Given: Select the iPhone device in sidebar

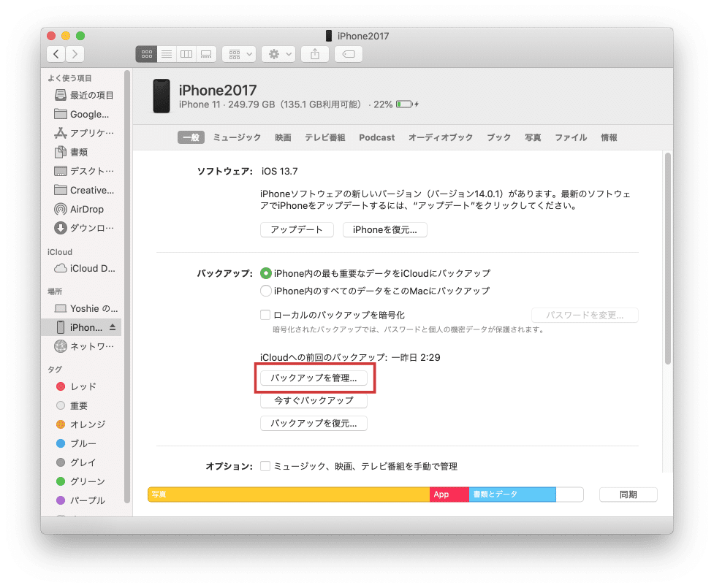Looking at the screenshot, I should point(81,327).
